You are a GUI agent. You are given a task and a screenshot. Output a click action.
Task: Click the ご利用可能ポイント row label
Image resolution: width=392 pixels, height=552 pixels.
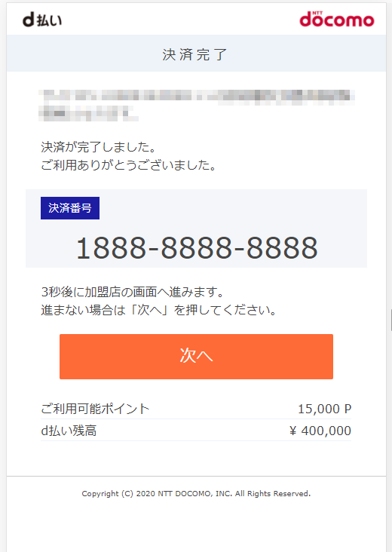(x=95, y=409)
